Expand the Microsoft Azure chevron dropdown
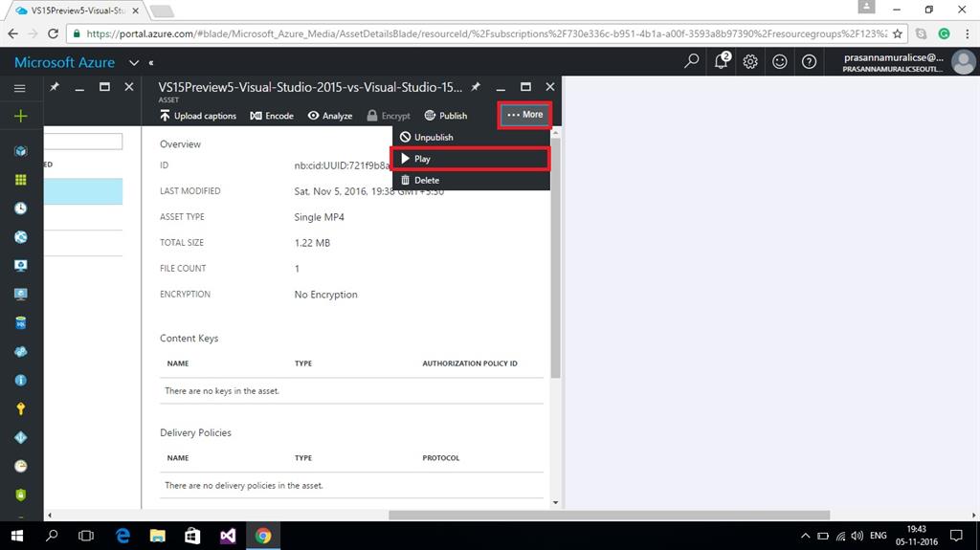Screen dimensions: 980x550 click(x=134, y=62)
